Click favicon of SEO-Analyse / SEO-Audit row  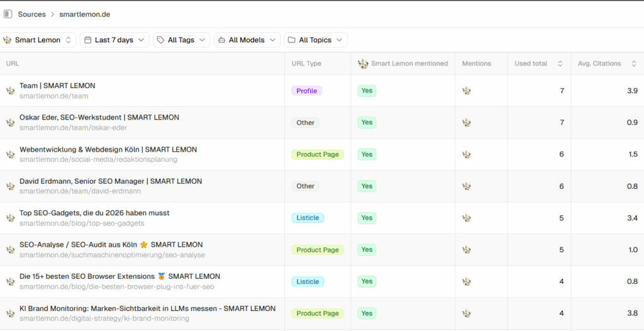click(10, 250)
